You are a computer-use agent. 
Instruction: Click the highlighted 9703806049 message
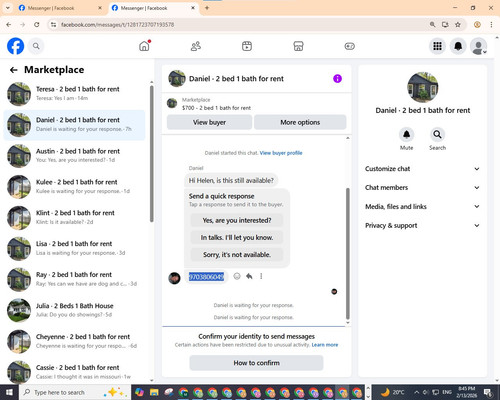pyautogui.click(x=206, y=277)
